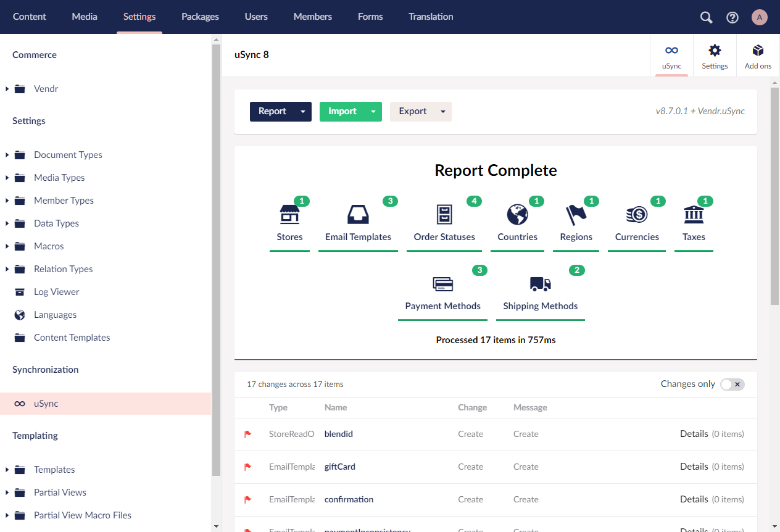
Task: Go to the Content section
Action: [30, 17]
